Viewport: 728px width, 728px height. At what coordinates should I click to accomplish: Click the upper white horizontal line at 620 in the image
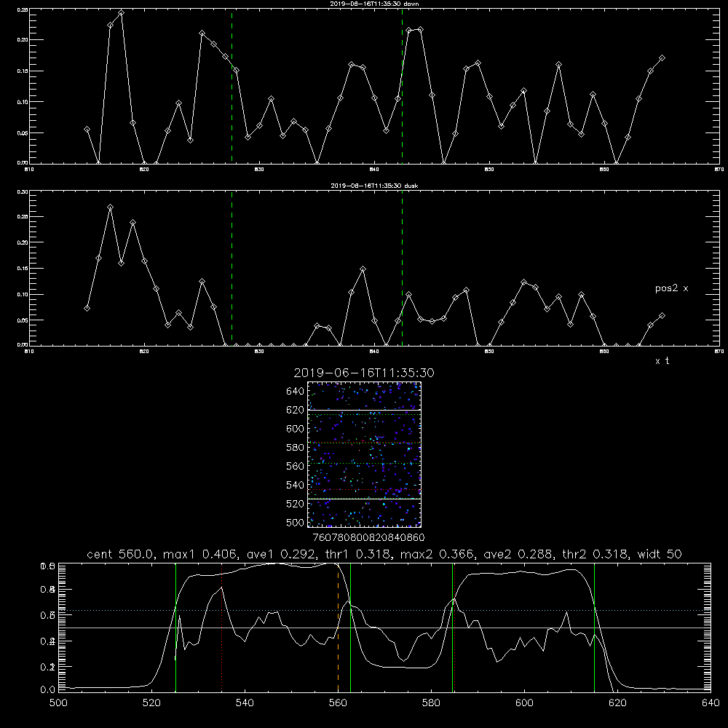[x=364, y=410]
